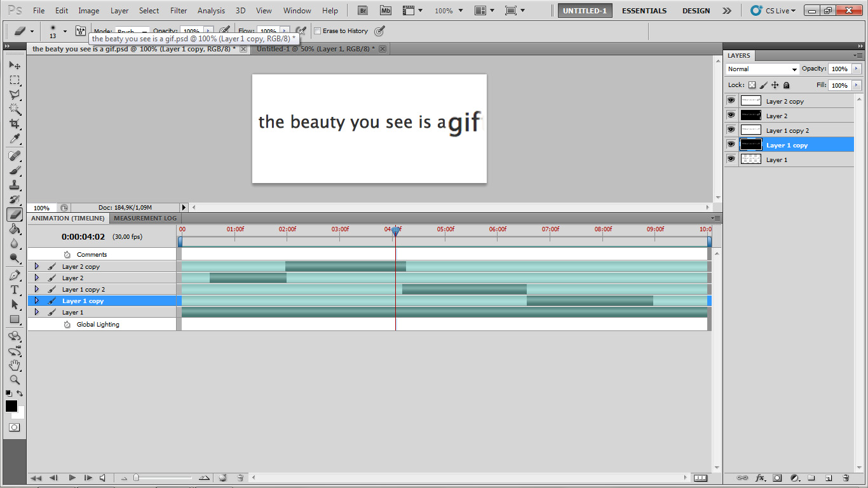Select the Clone Stamp tool
The image size is (868, 488).
[15, 186]
